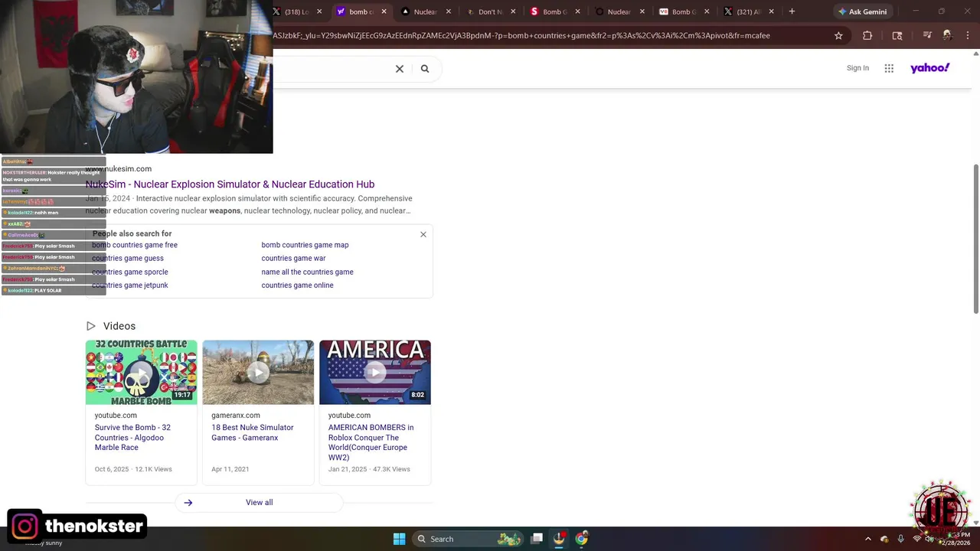The height and width of the screenshot is (551, 980).
Task: Play the AMERICA bombers video thumbnail
Action: coord(375,372)
